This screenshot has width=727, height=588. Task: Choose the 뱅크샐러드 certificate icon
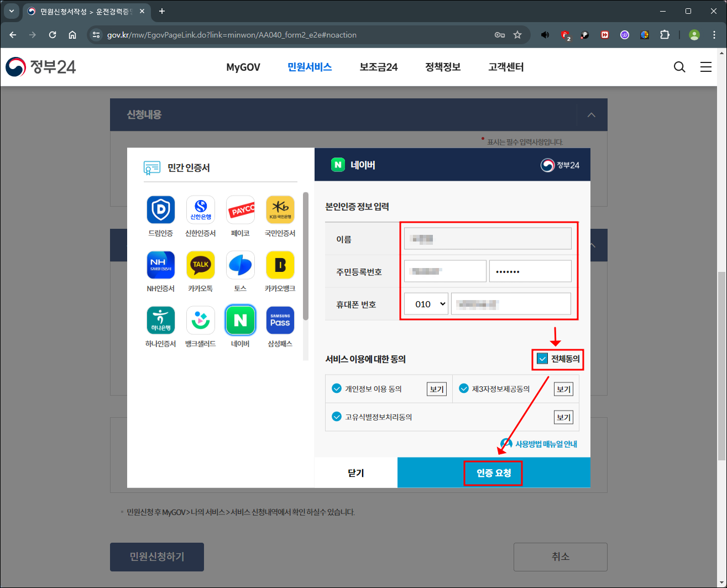pyautogui.click(x=201, y=321)
